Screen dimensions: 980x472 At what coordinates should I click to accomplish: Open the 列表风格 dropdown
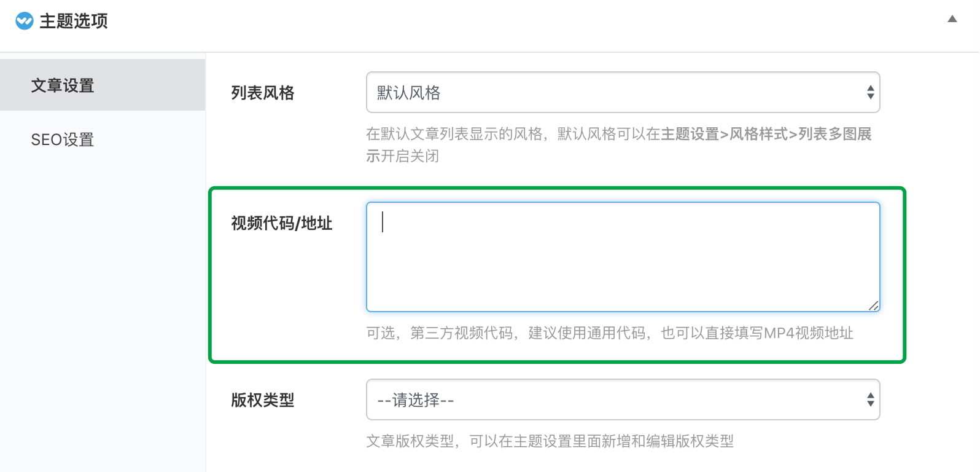(x=622, y=92)
